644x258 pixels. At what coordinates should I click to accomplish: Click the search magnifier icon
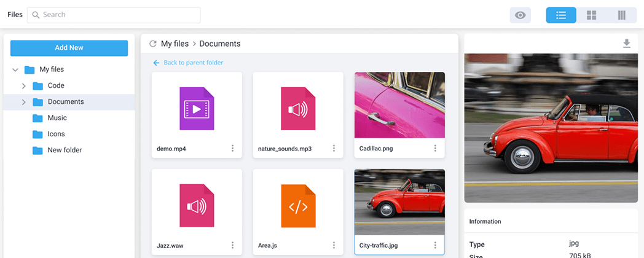click(x=36, y=15)
